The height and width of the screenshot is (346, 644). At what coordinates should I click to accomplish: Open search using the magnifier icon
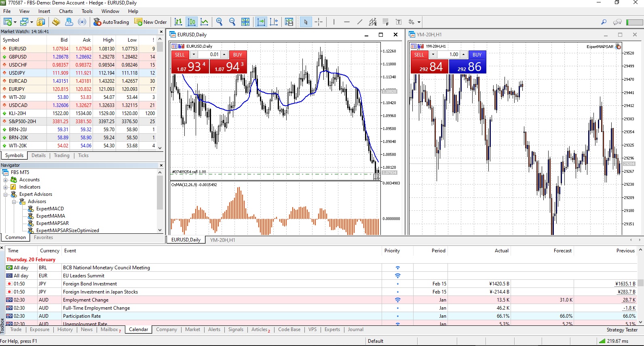pyautogui.click(x=604, y=22)
